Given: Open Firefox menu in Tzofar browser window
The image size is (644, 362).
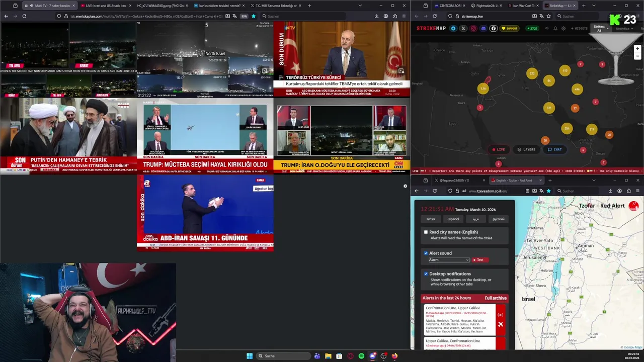Looking at the screenshot, I should 637,191.
